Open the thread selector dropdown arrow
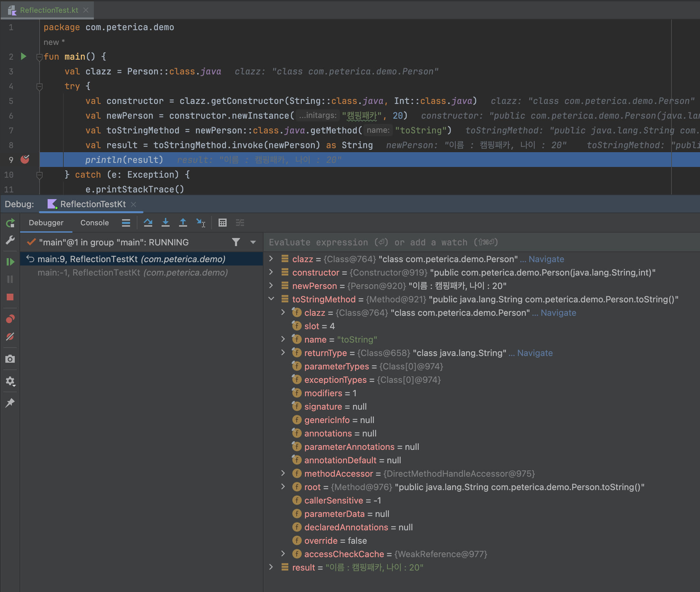Viewport: 700px width, 592px height. click(x=253, y=242)
